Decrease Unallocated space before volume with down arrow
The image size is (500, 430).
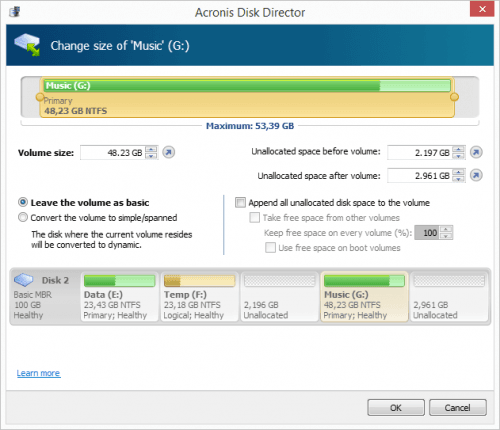[x=459, y=156]
